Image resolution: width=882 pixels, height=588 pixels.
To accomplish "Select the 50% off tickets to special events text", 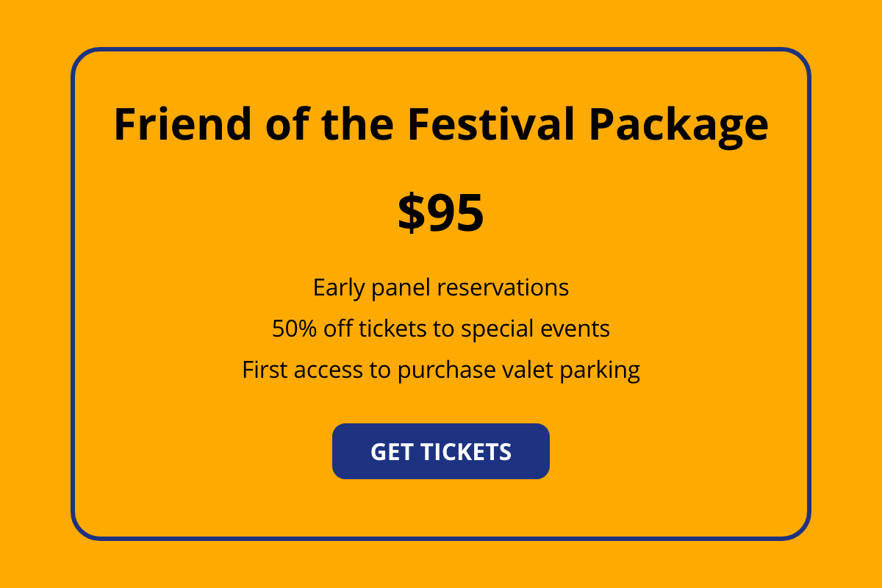I will [440, 329].
